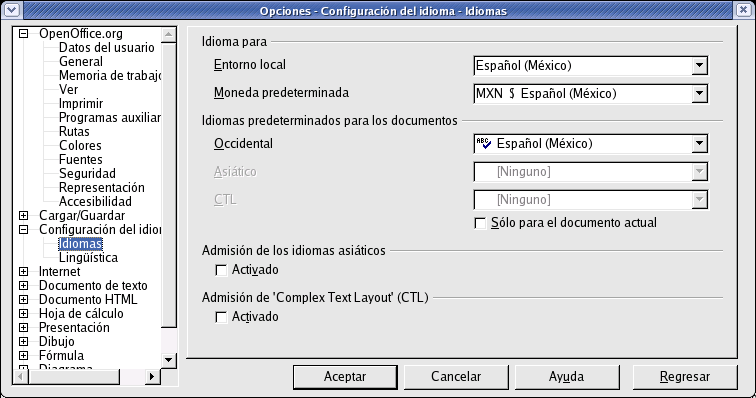Collapse the OpenOffice.org tree node

coord(23,34)
